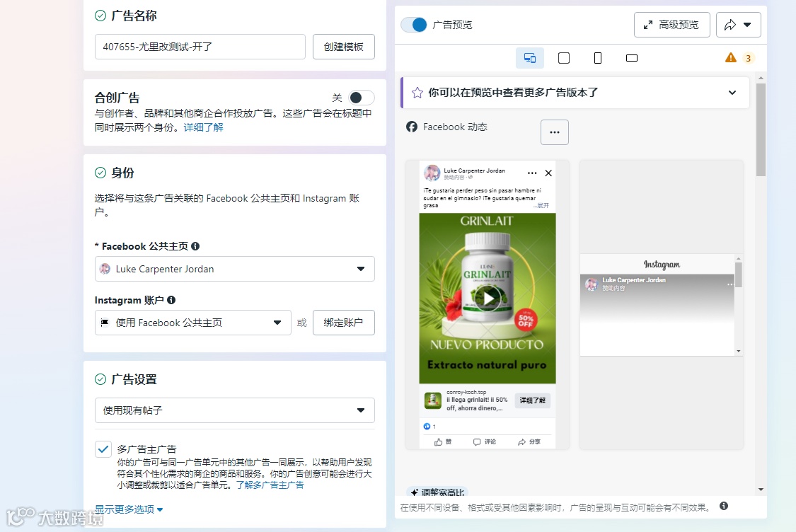This screenshot has width=796, height=532.
Task: Open the three-dot menu on ad post
Action: (x=532, y=173)
